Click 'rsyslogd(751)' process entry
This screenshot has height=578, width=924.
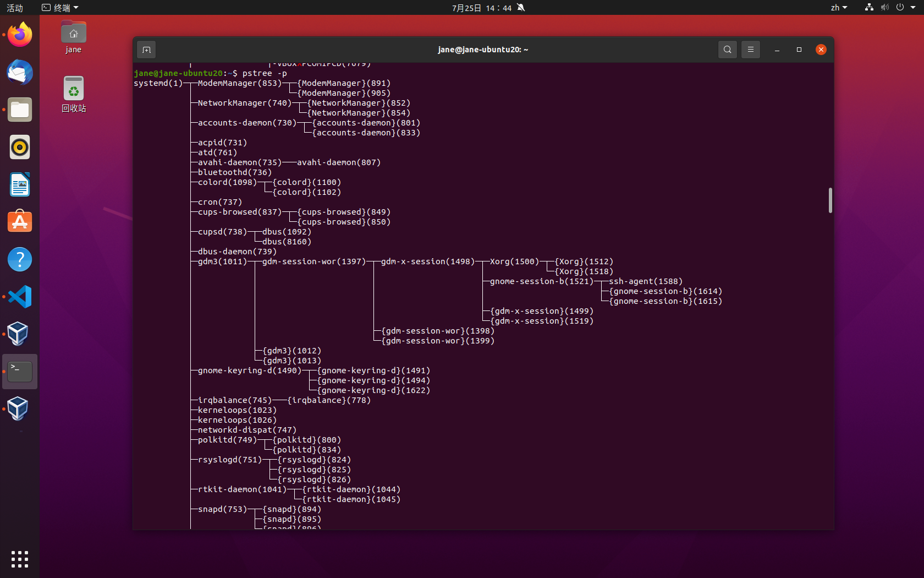(x=230, y=460)
